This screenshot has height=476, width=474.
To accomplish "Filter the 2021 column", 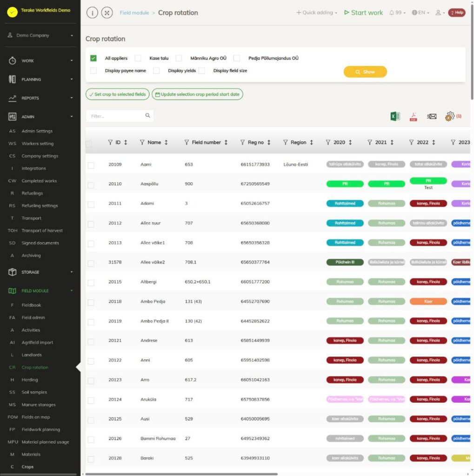I will click(370, 142).
